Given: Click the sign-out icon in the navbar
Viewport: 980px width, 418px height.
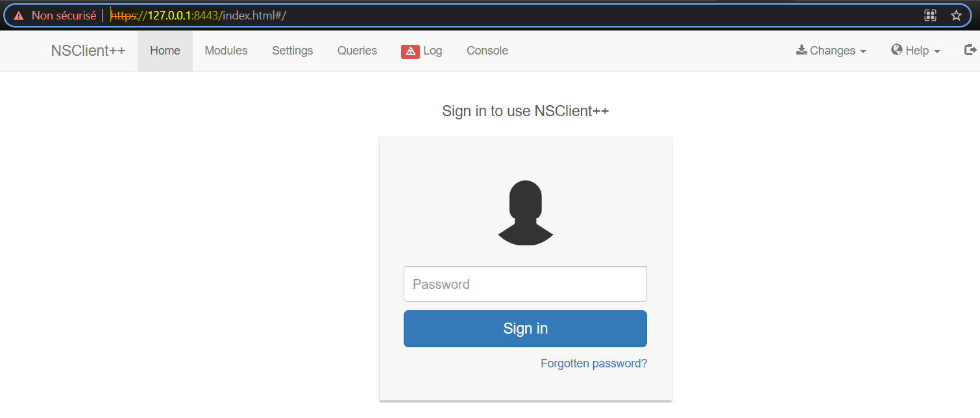Looking at the screenshot, I should 970,50.
